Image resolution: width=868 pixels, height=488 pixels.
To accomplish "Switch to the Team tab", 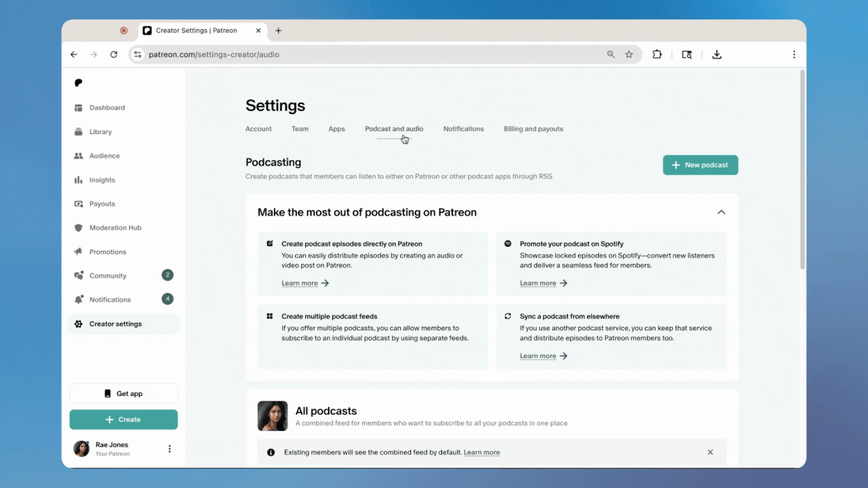I will point(300,129).
